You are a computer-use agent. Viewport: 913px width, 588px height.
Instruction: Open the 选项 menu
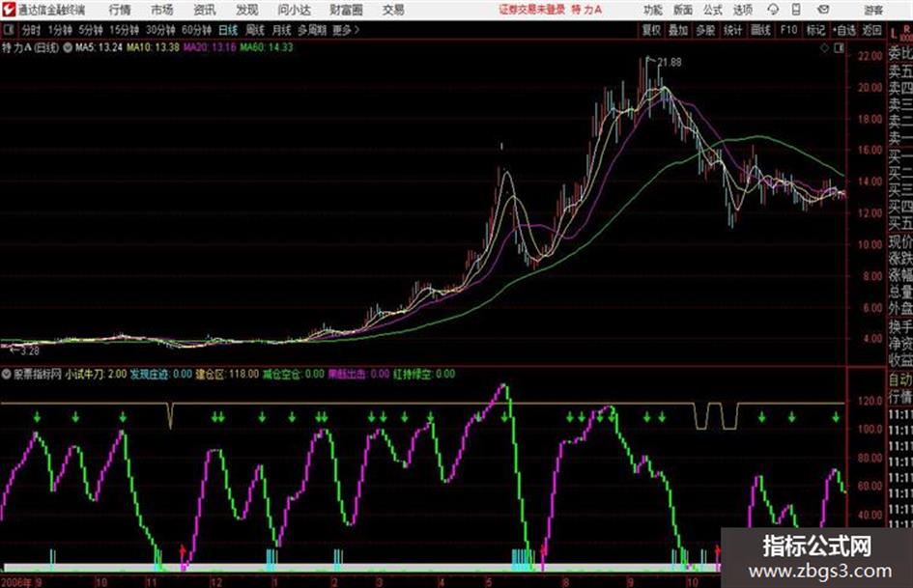pyautogui.click(x=742, y=10)
